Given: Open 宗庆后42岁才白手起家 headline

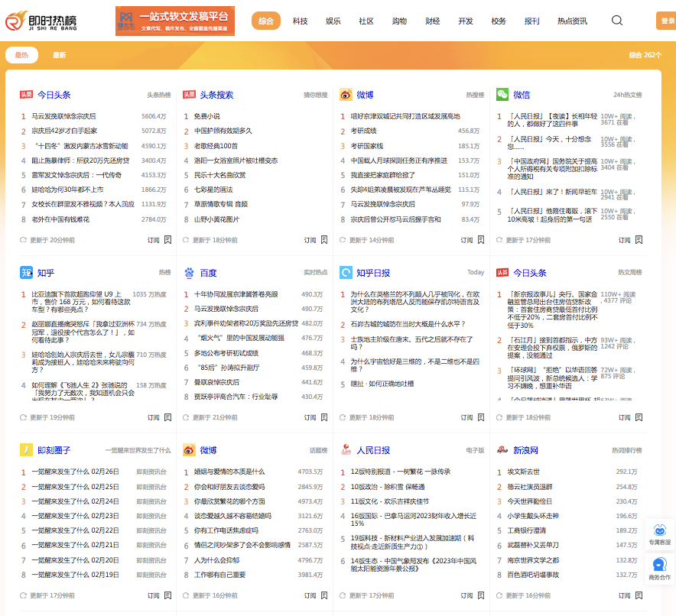Looking at the screenshot, I should [64, 131].
